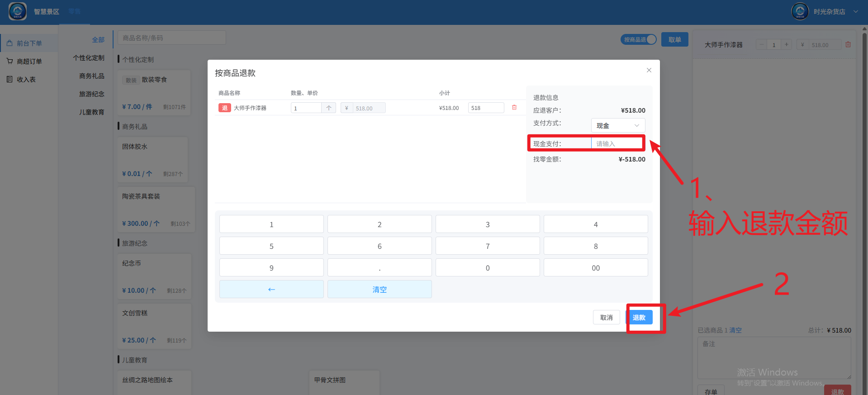Tap the decimal point key
The width and height of the screenshot is (868, 395).
(379, 267)
